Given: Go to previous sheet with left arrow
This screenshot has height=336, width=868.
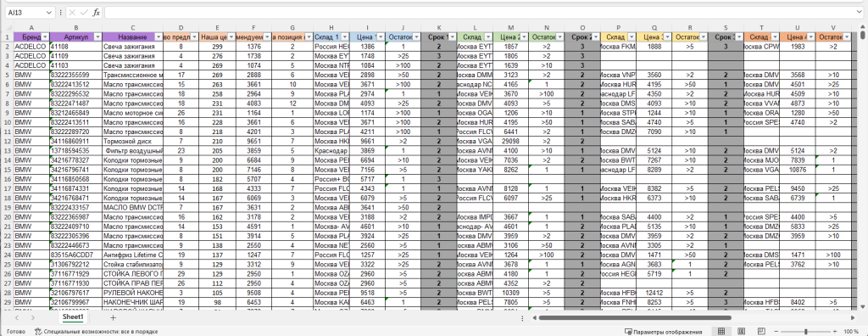Looking at the screenshot, I should click(17, 317).
